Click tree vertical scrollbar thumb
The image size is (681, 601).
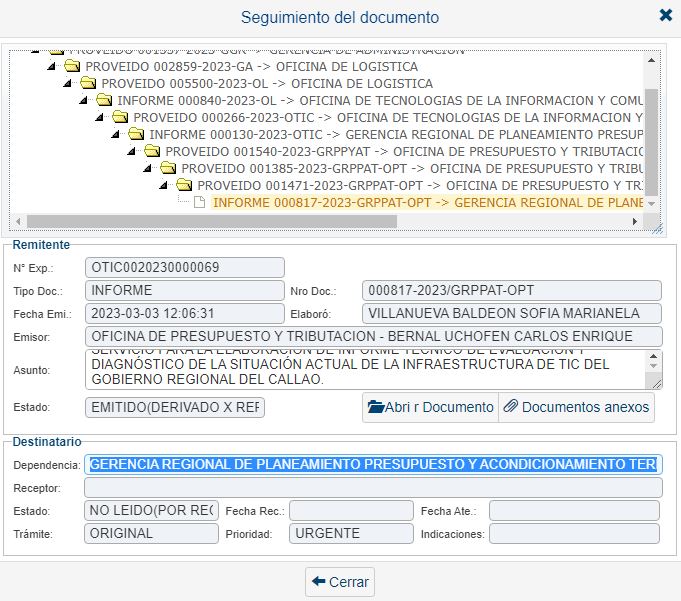point(651,142)
